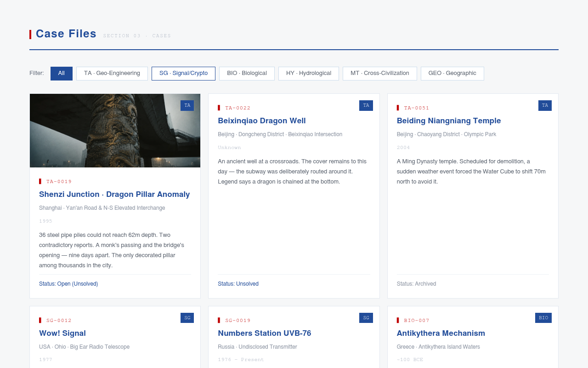The image size is (588, 368).
Task: Click ~100 BCE date text
Action: point(410,360)
